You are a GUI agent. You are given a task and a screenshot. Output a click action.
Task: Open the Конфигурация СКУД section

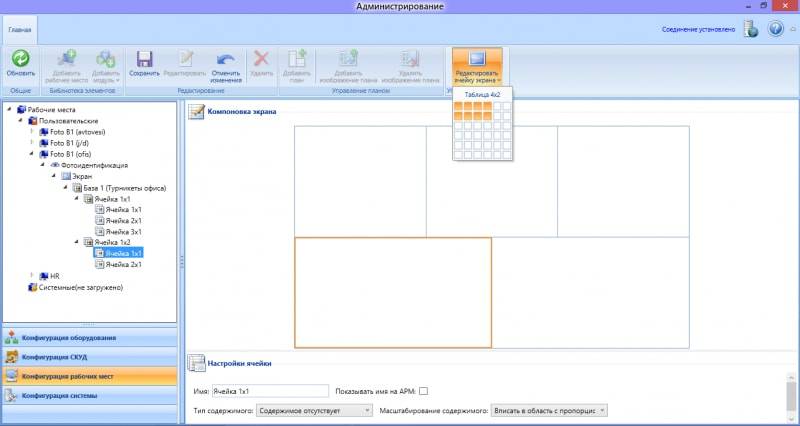90,357
